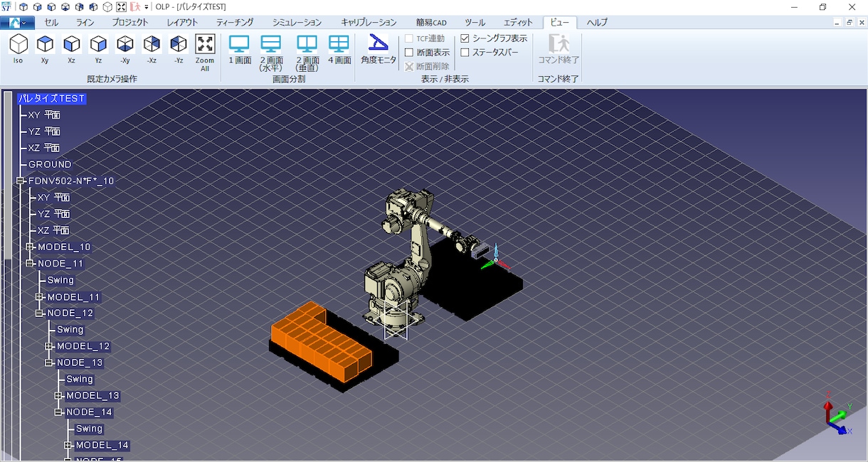The height and width of the screenshot is (462, 868).
Task: Enable ステータスバー checkbox
Action: click(465, 53)
